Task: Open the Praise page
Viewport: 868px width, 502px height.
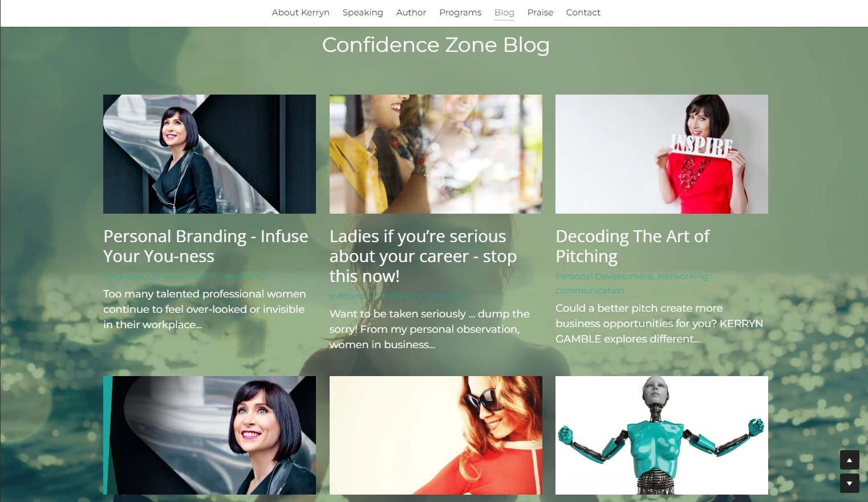Action: (540, 13)
